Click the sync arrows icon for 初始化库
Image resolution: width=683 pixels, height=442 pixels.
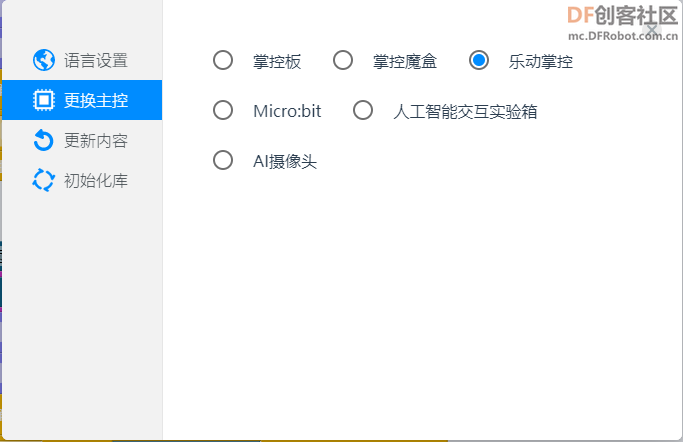(44, 180)
